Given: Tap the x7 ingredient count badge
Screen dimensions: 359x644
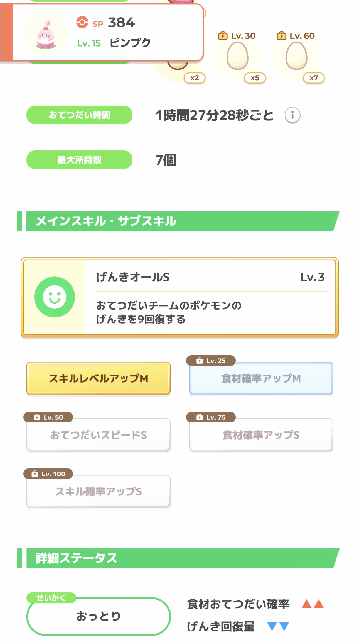Looking at the screenshot, I should tap(314, 78).
